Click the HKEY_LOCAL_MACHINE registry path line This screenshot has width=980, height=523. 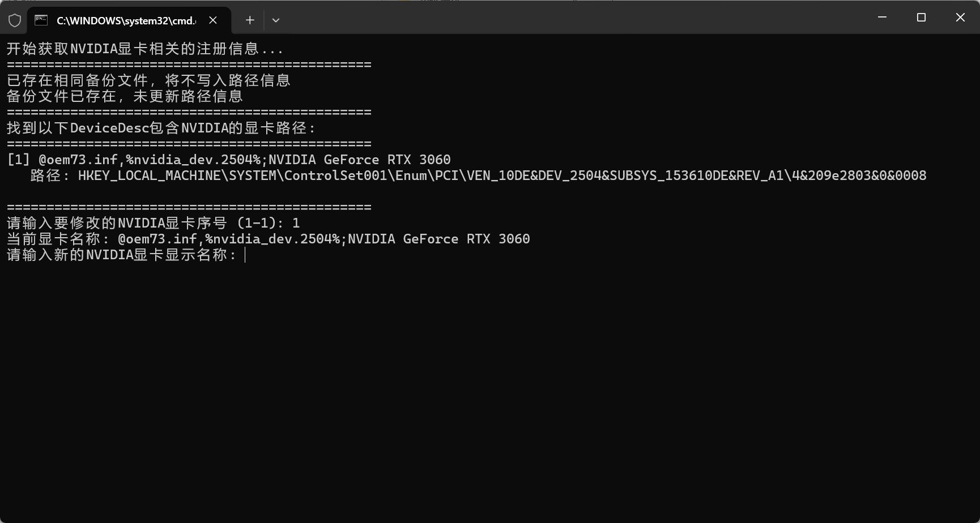pos(502,176)
